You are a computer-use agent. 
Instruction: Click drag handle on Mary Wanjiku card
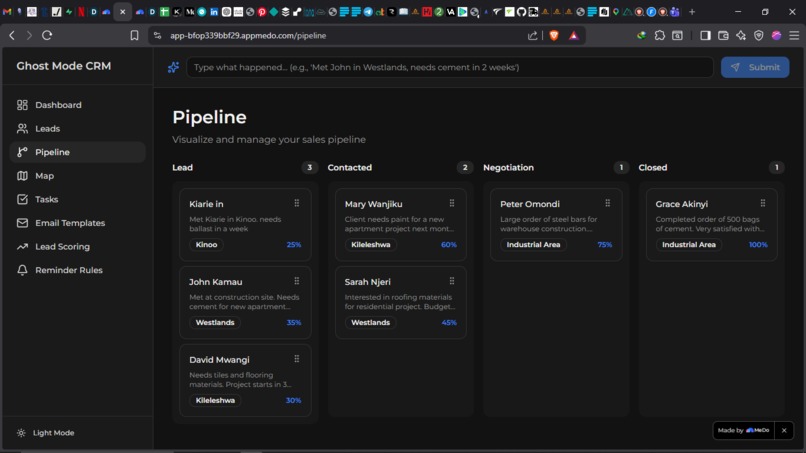452,204
